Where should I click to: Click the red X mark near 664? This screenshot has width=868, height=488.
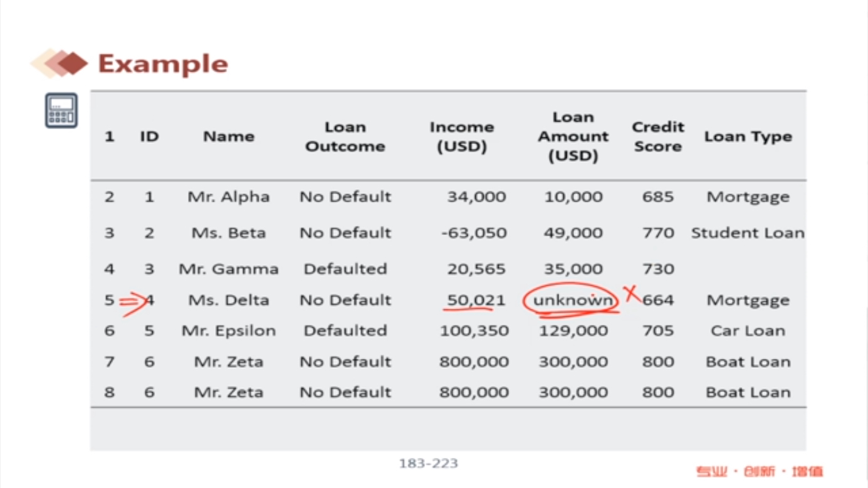631,293
